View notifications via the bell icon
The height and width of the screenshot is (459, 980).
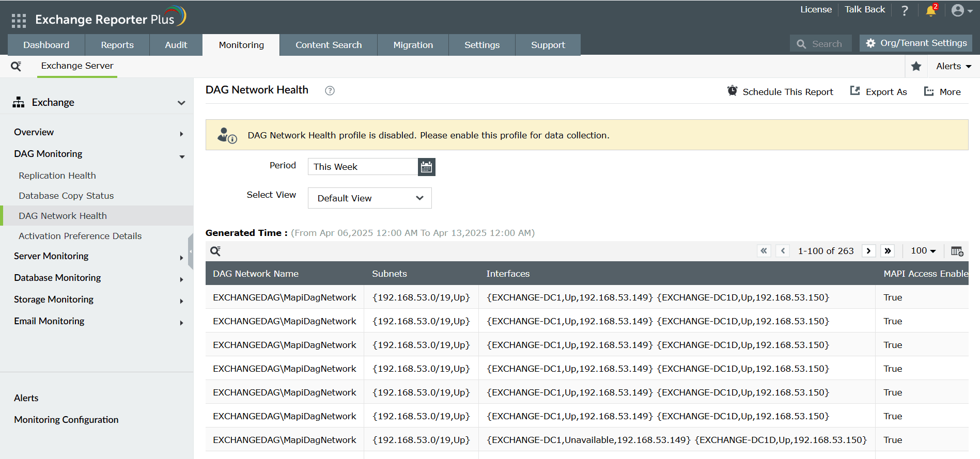click(x=931, y=10)
